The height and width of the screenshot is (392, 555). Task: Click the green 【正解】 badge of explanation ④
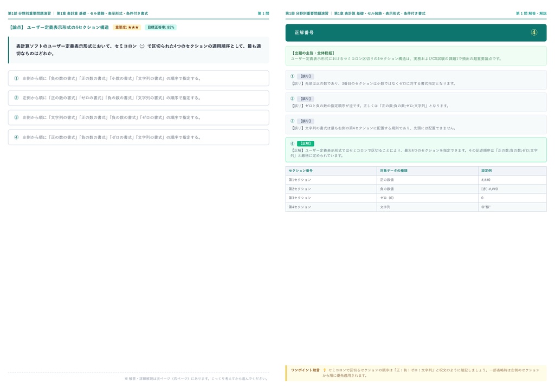(x=306, y=143)
